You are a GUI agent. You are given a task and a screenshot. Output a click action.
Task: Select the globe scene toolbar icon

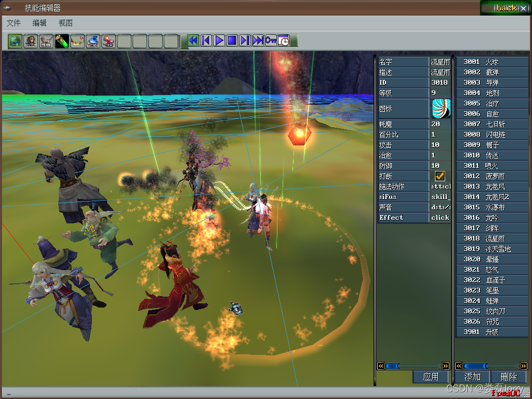(x=15, y=41)
